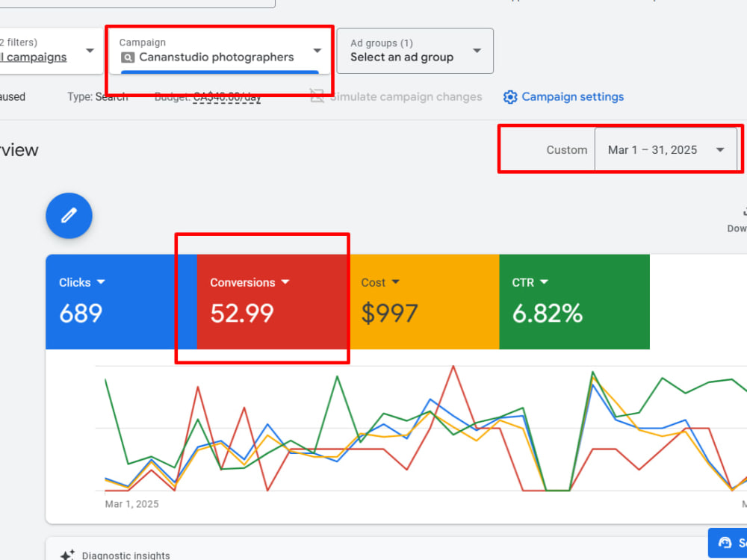Viewport: 747px width, 560px height.
Task: Open the Campaign settings gear icon
Action: click(509, 97)
